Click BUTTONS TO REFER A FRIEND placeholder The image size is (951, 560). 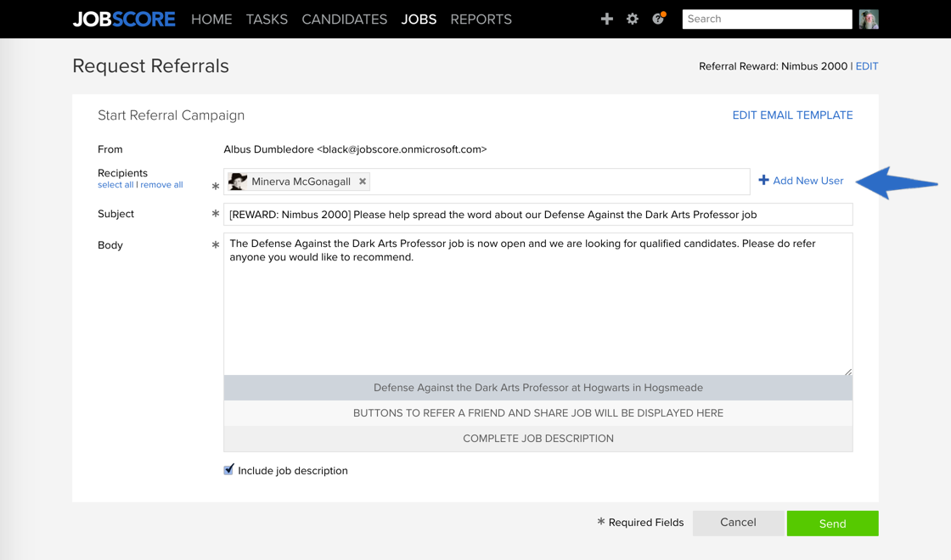[x=538, y=413]
